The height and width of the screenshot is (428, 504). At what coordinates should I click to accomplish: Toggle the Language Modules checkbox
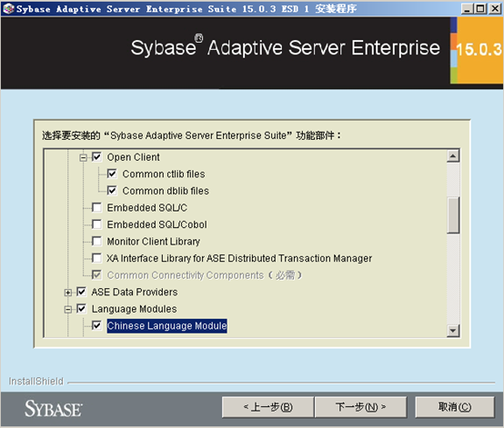pos(81,309)
